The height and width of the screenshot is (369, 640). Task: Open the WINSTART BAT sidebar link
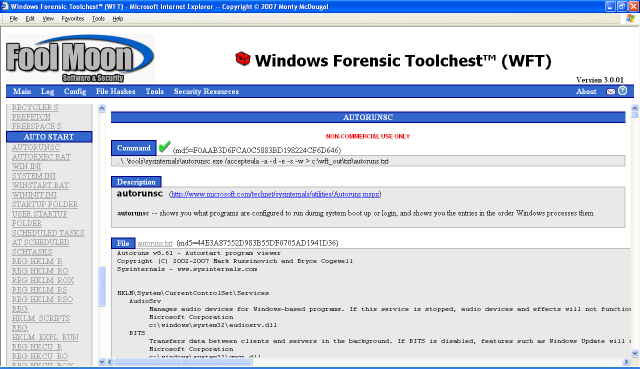tap(40, 185)
